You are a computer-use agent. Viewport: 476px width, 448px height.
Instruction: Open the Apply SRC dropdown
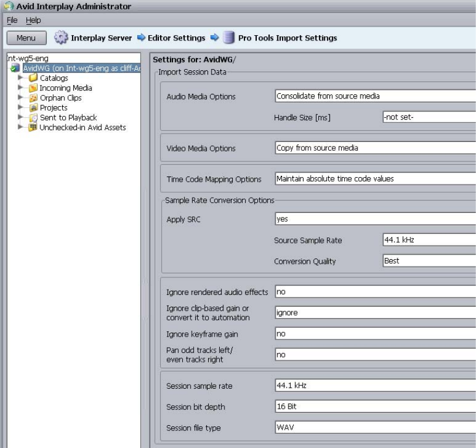pyautogui.click(x=375, y=219)
